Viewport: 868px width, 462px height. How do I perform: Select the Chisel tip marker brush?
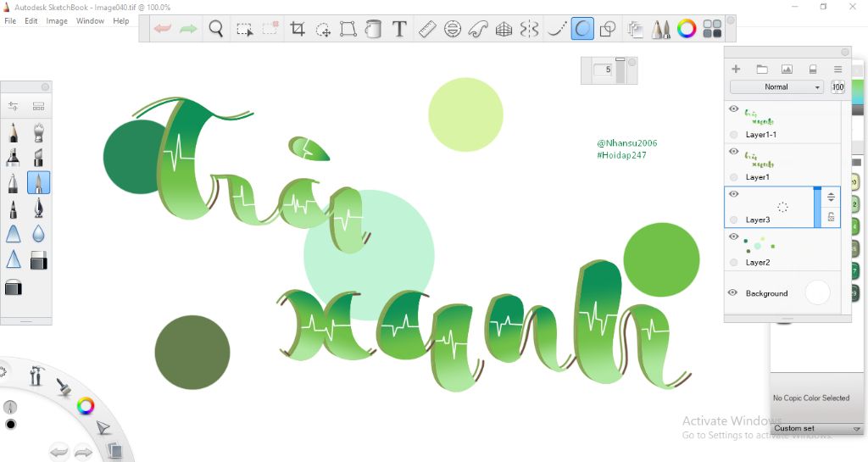tap(38, 157)
